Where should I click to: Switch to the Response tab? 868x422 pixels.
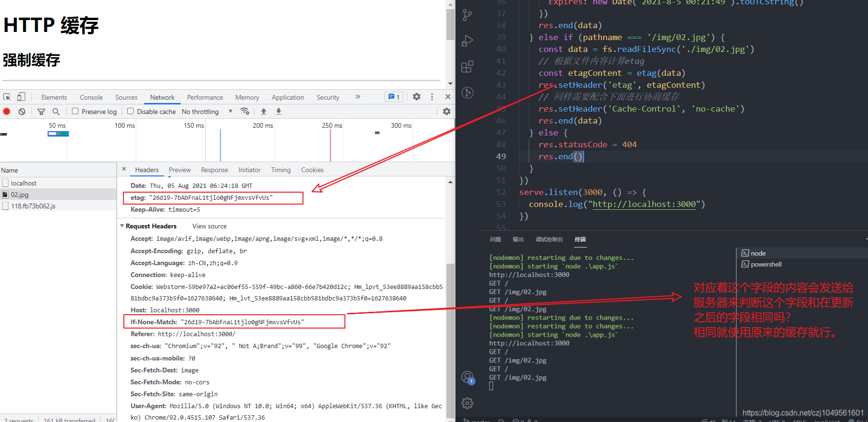click(214, 170)
